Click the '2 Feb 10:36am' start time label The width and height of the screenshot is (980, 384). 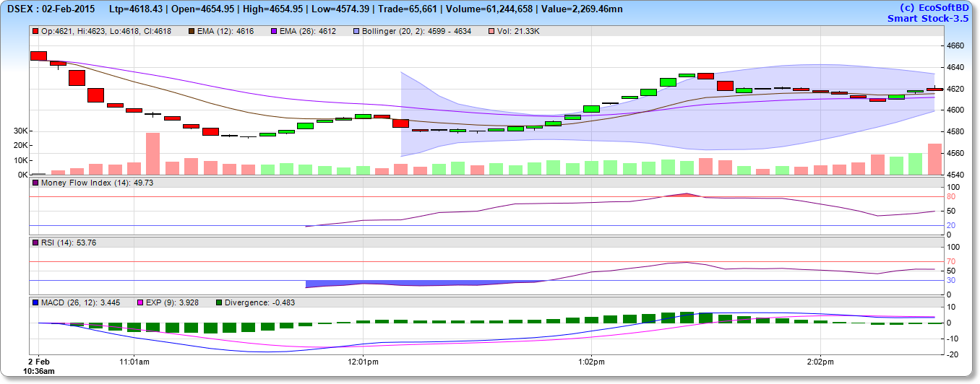[x=40, y=365]
